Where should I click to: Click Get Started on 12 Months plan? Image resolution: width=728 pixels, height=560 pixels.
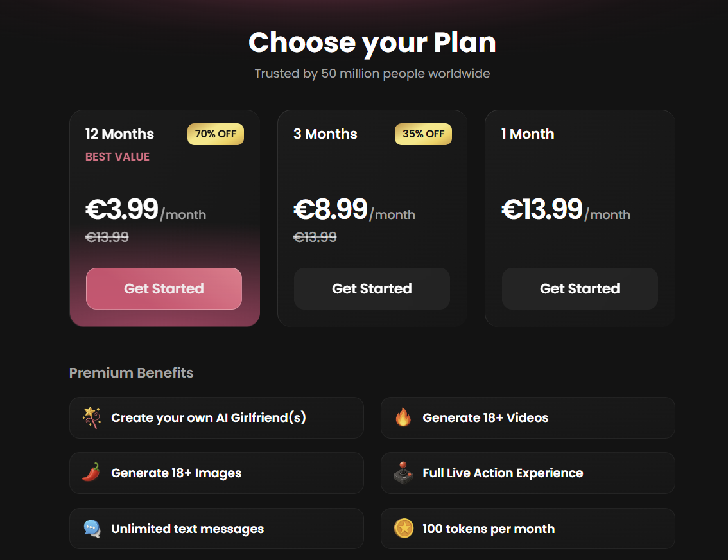164,289
